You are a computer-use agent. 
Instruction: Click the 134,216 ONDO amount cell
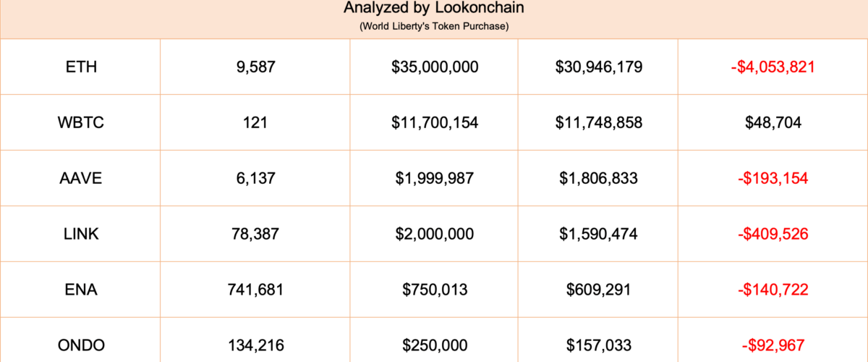(x=255, y=345)
